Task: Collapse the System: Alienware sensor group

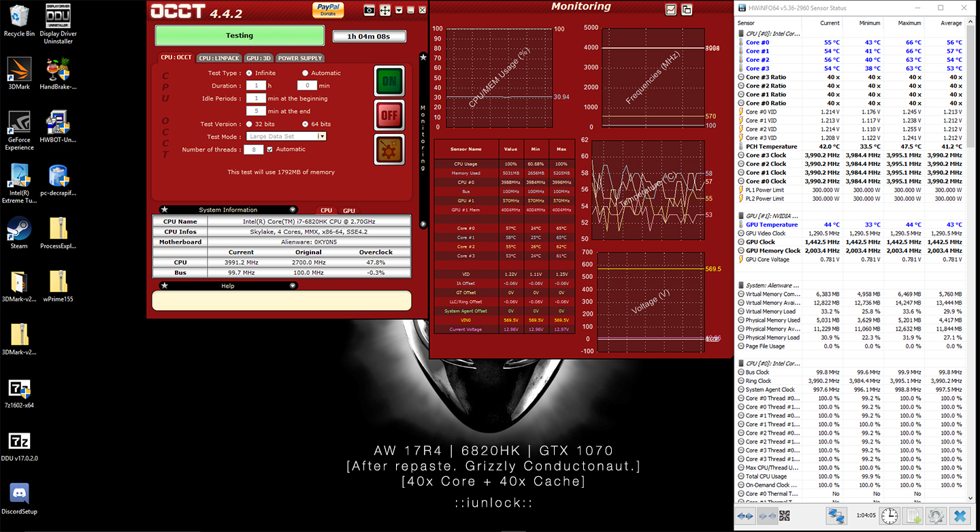Action: click(x=740, y=286)
